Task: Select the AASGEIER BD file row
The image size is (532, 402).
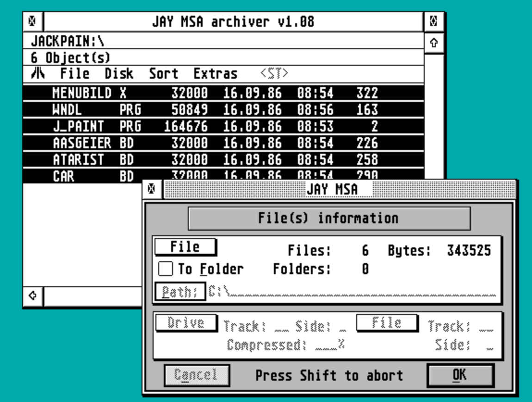Action: (223, 143)
